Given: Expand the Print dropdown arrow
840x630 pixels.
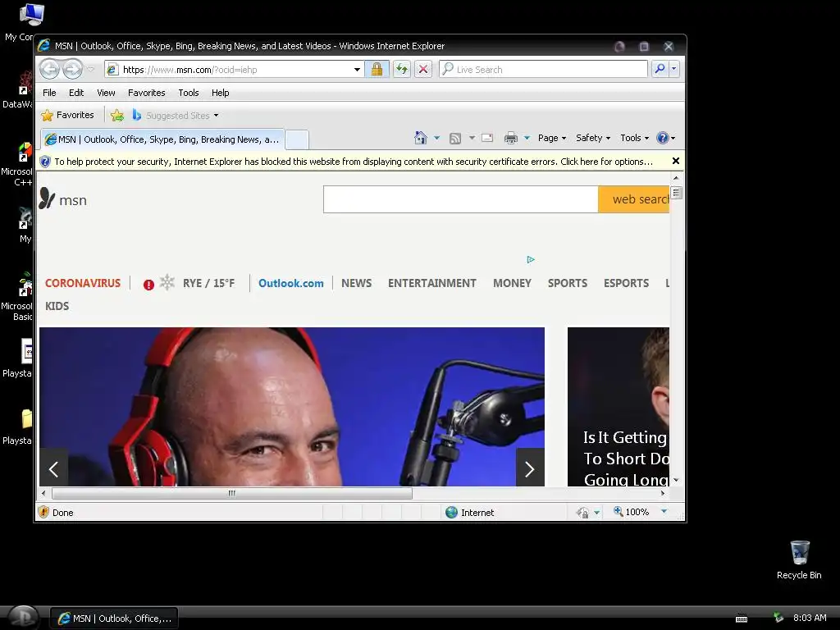Looking at the screenshot, I should [527, 138].
